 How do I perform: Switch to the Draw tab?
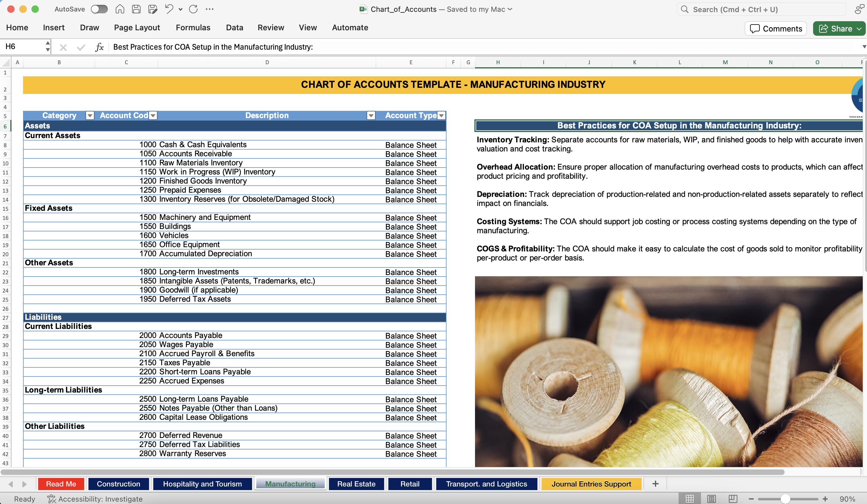coord(89,28)
